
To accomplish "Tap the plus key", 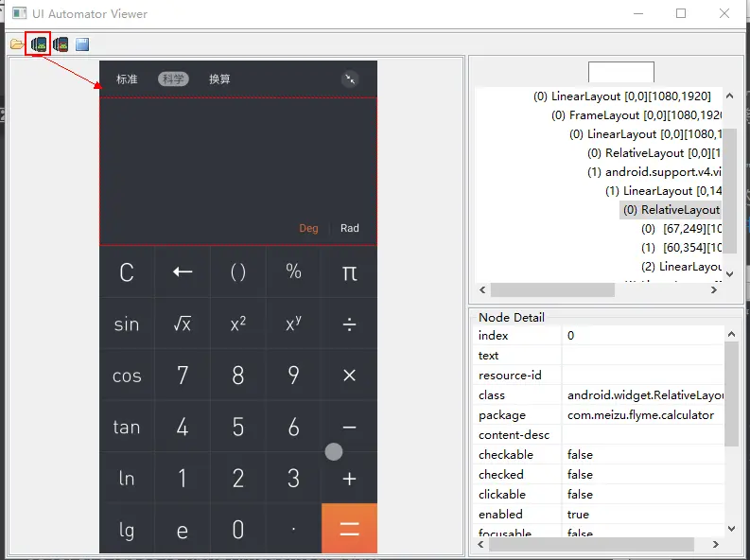I will point(349,479).
